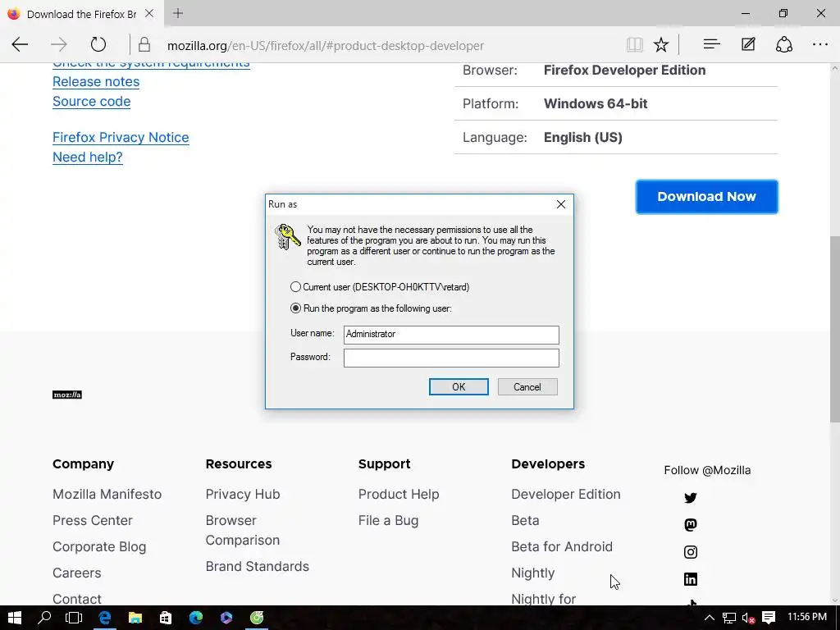Viewport: 840px width, 630px height.
Task: Close the Run as dialog with X
Action: [561, 204]
